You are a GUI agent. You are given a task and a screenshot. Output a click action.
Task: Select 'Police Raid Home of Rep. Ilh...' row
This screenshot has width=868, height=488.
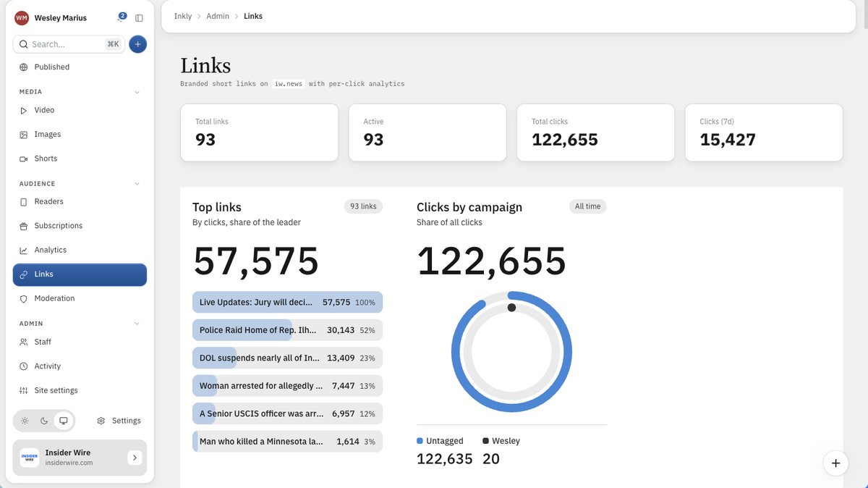287,330
